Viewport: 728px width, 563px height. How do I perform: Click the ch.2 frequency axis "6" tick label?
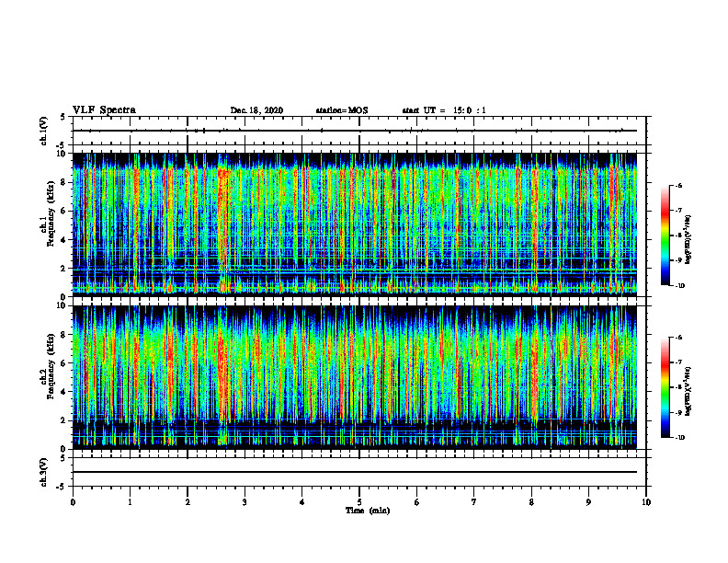pyautogui.click(x=64, y=363)
